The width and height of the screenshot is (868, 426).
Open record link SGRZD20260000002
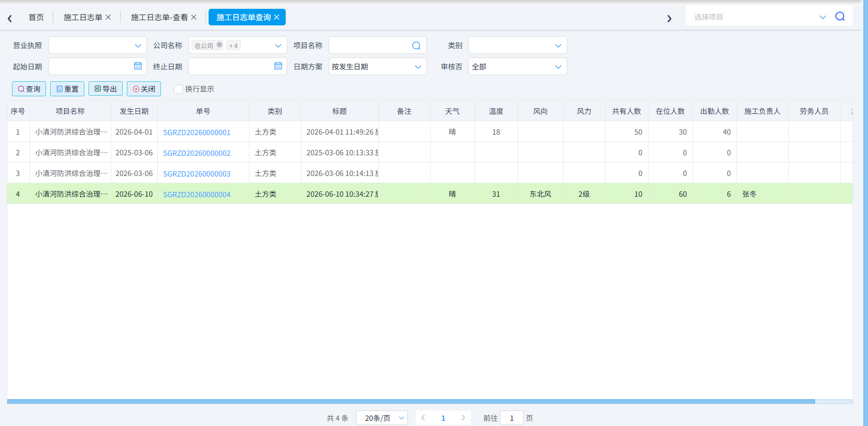197,153
